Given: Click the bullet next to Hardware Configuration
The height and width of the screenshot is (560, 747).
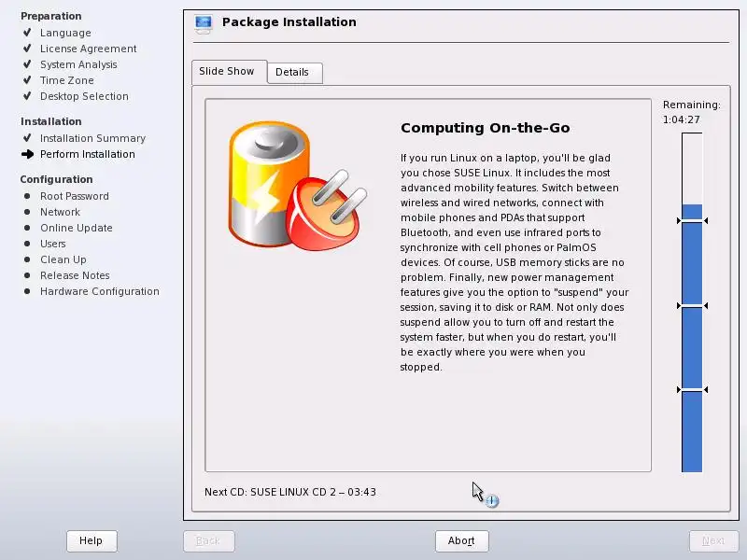Looking at the screenshot, I should pyautogui.click(x=27, y=291).
